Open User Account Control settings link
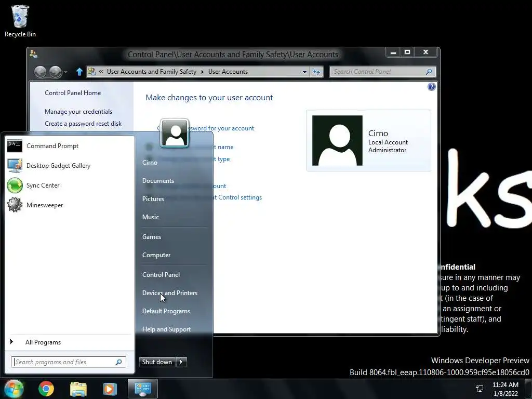This screenshot has width=532, height=399. (238, 197)
